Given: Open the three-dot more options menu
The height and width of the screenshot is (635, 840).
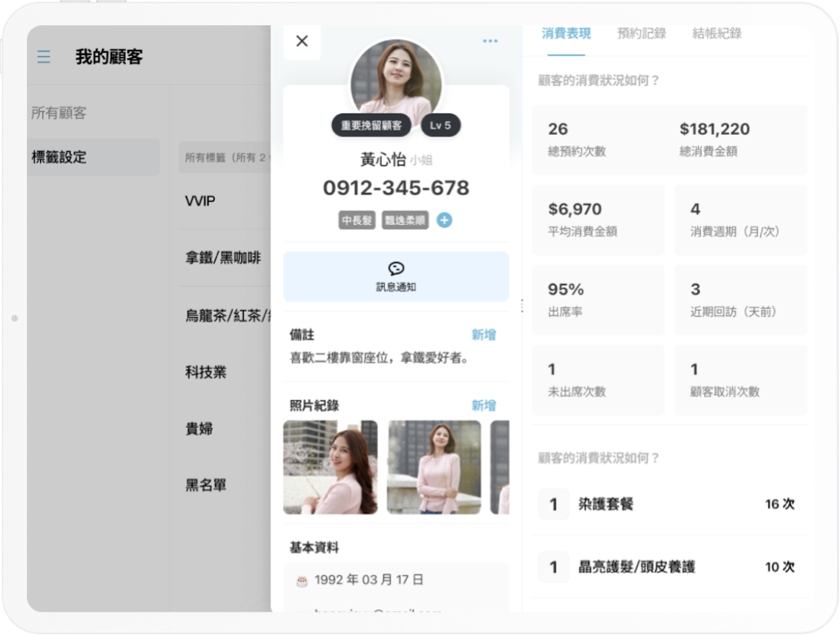Looking at the screenshot, I should (x=490, y=41).
